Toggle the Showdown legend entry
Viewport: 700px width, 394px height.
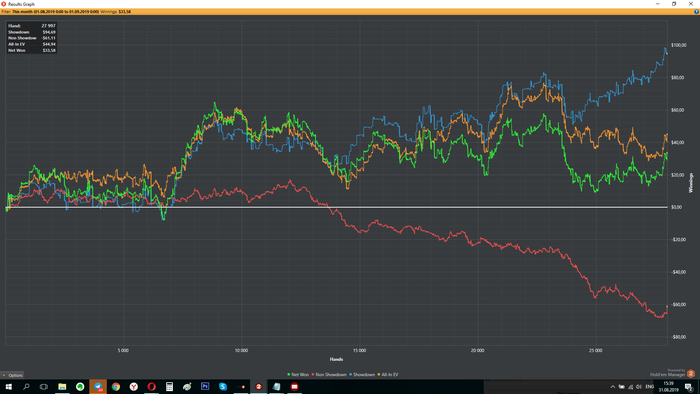click(x=362, y=375)
